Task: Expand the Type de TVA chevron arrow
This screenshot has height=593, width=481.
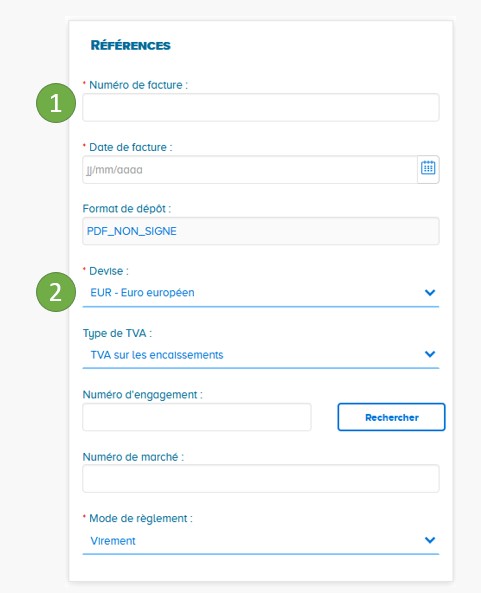Action: 430,354
